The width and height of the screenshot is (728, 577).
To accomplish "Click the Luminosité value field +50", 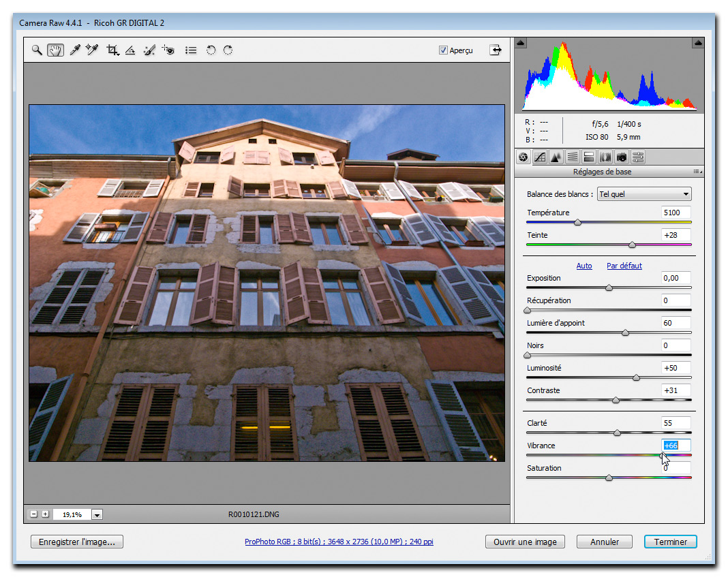I will [676, 368].
